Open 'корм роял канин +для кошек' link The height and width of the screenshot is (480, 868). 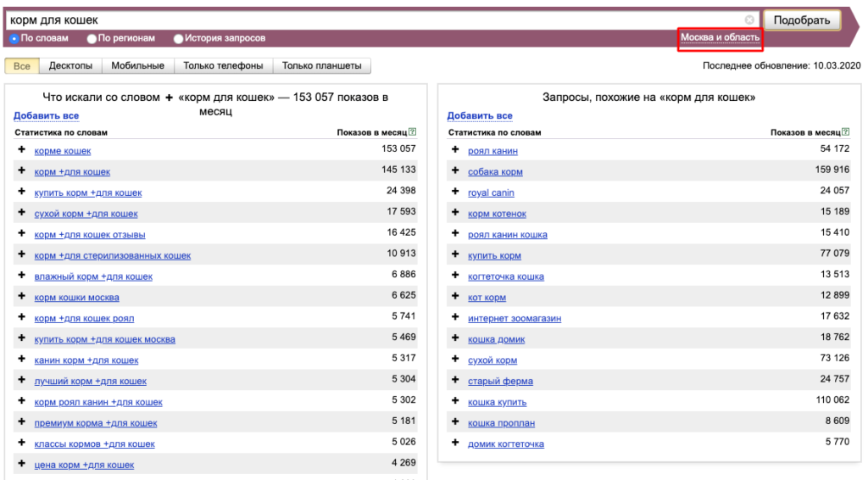click(98, 403)
